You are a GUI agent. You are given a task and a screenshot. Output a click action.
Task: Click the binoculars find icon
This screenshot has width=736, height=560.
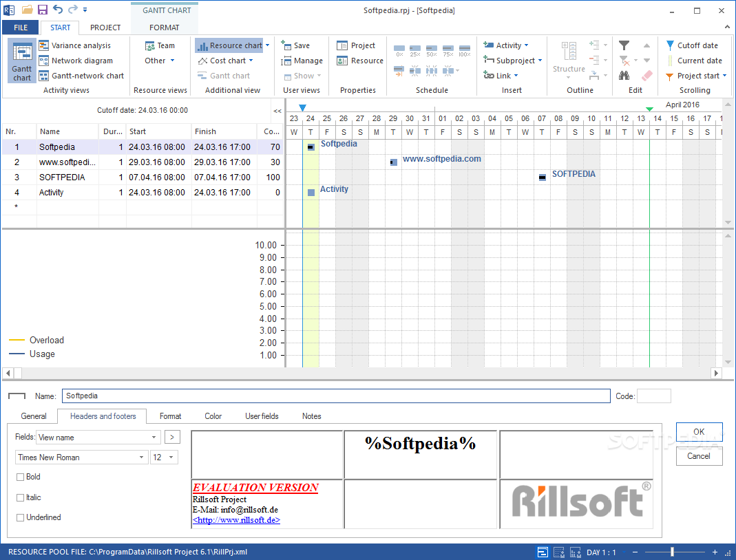click(x=624, y=76)
